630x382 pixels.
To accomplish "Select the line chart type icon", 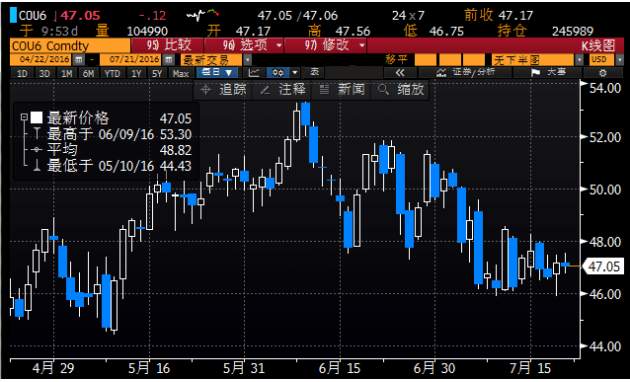I will click(x=254, y=73).
